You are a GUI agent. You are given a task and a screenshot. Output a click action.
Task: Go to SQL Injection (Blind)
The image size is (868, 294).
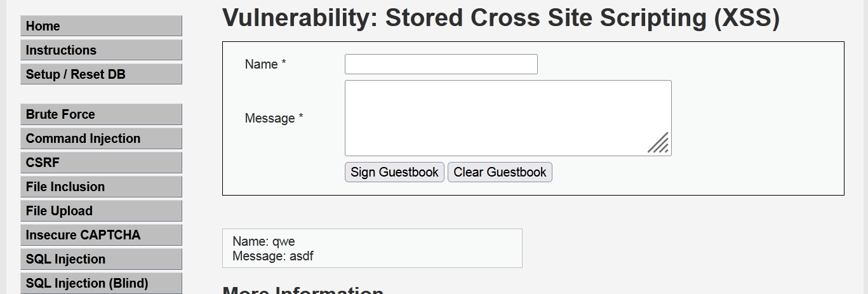click(101, 283)
